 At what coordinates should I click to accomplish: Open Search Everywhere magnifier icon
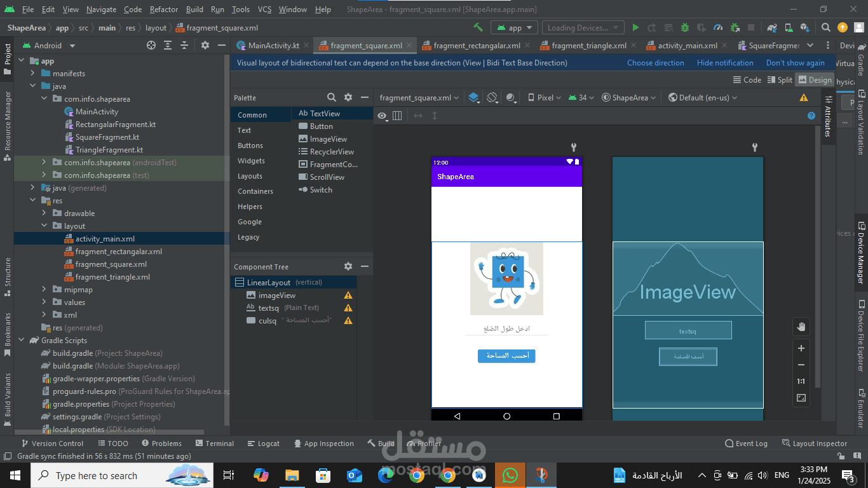coord(825,27)
